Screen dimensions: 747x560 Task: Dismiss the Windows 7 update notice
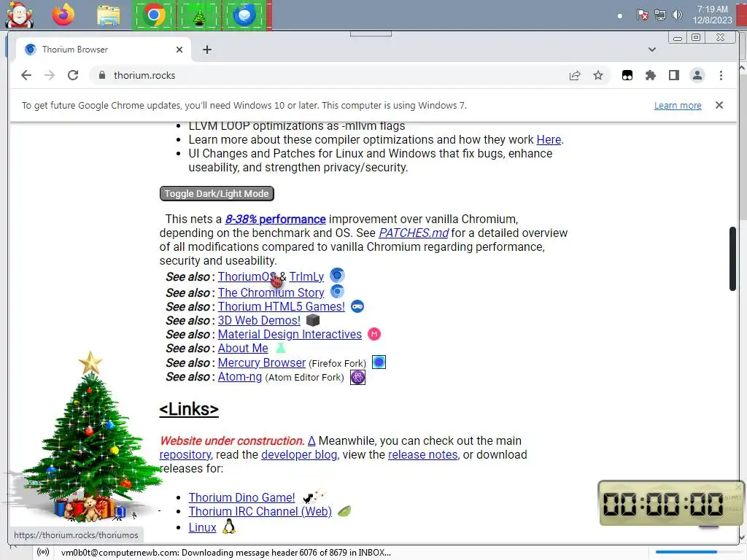(719, 105)
